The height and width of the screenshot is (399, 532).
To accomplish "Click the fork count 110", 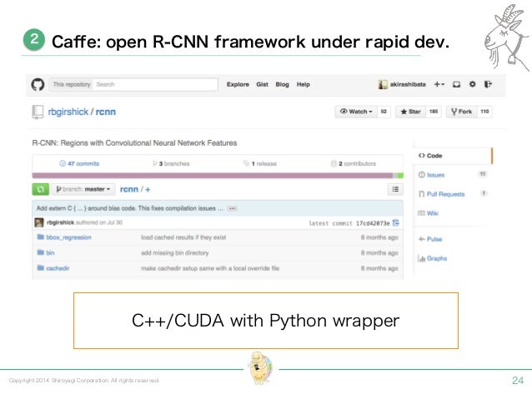I will (x=484, y=112).
